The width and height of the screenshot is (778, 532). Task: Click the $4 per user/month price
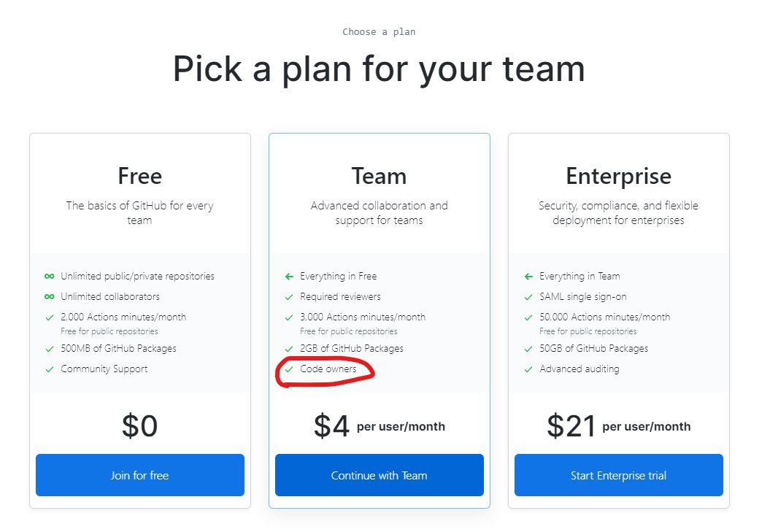pos(379,426)
